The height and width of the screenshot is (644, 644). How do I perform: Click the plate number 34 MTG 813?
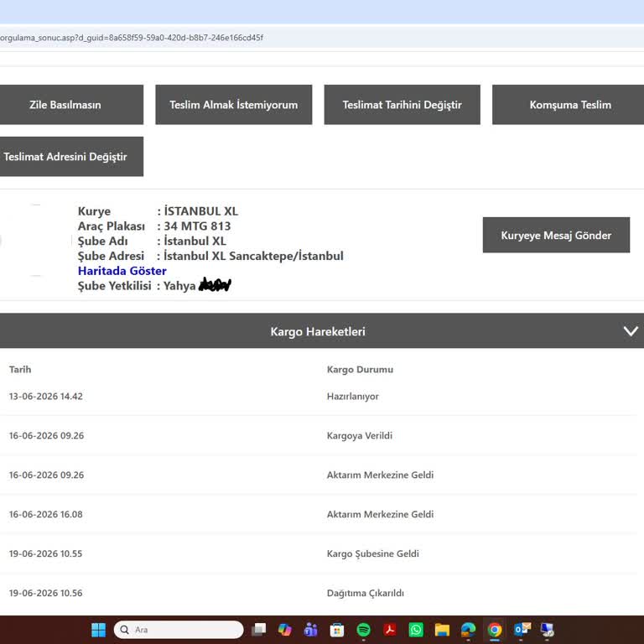click(x=197, y=226)
